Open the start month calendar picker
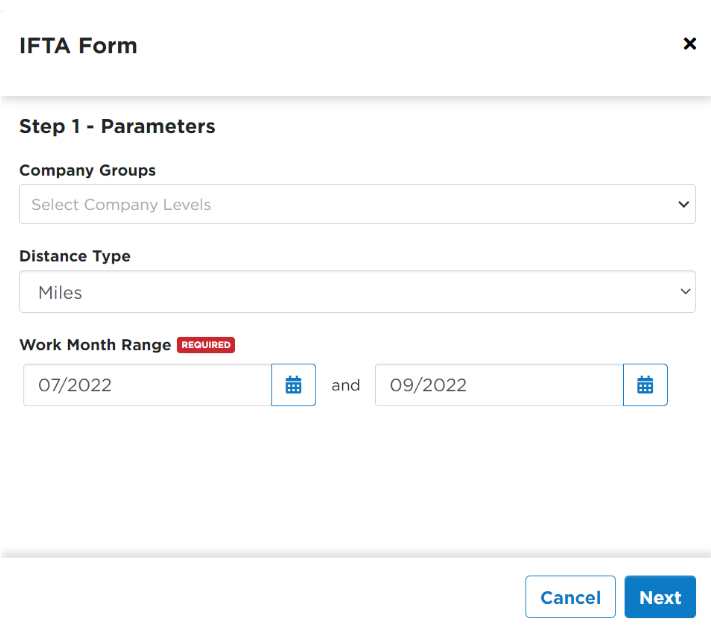 (293, 385)
